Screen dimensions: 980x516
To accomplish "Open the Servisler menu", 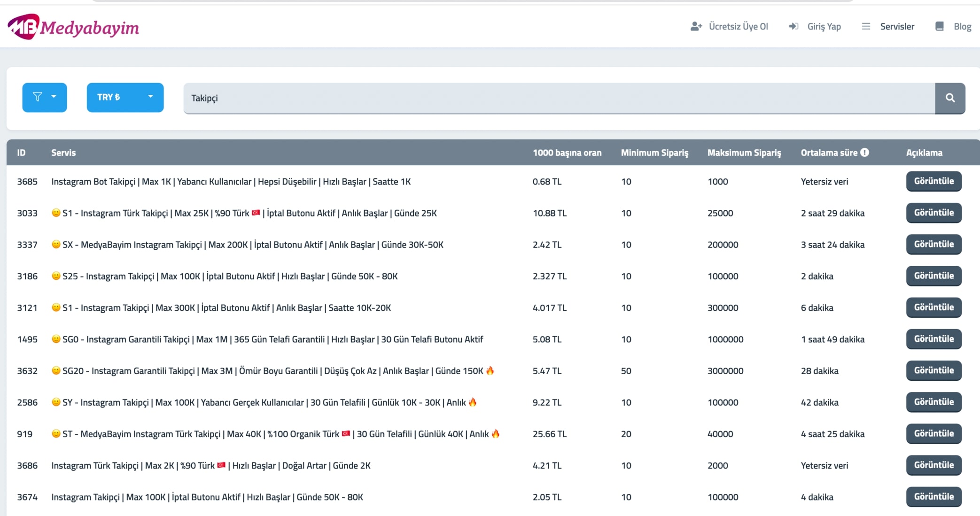I will [x=897, y=27].
